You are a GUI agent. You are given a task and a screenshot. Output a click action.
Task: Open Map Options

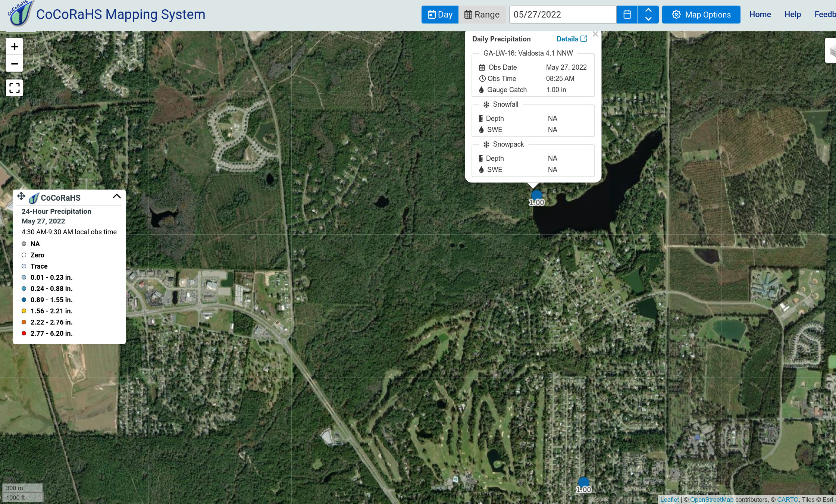click(x=701, y=15)
